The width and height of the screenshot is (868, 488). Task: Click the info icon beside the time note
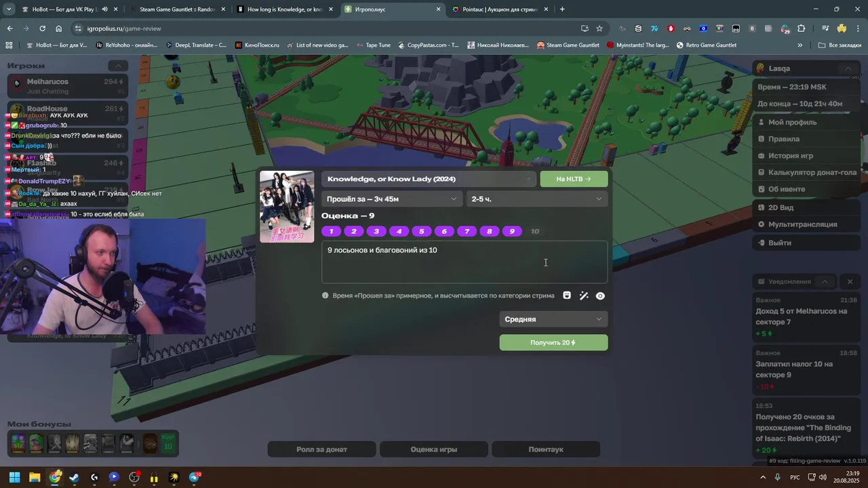(325, 296)
